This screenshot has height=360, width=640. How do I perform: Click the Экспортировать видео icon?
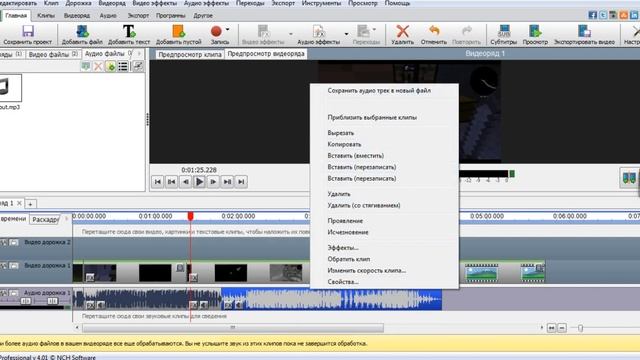click(x=584, y=31)
